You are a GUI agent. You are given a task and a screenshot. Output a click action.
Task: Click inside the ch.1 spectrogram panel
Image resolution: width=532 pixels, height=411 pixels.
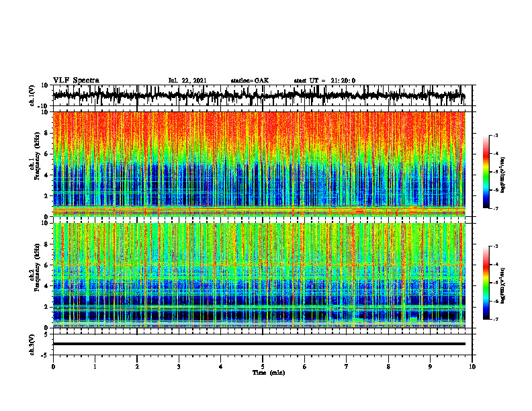coord(259,164)
